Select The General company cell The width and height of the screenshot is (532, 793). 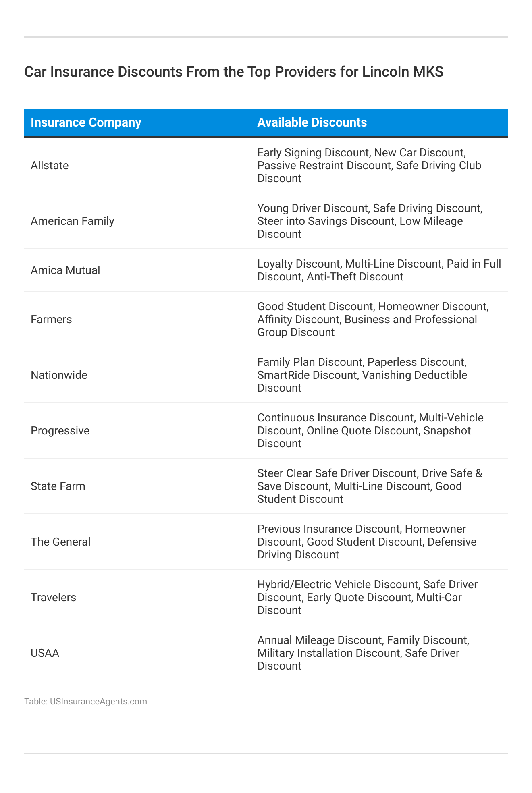[x=60, y=542]
